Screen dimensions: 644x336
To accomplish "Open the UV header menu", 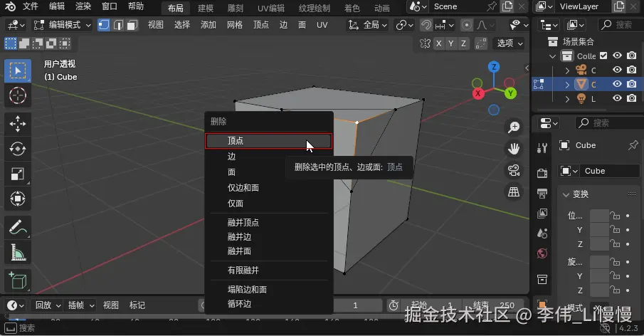I will pyautogui.click(x=322, y=25).
